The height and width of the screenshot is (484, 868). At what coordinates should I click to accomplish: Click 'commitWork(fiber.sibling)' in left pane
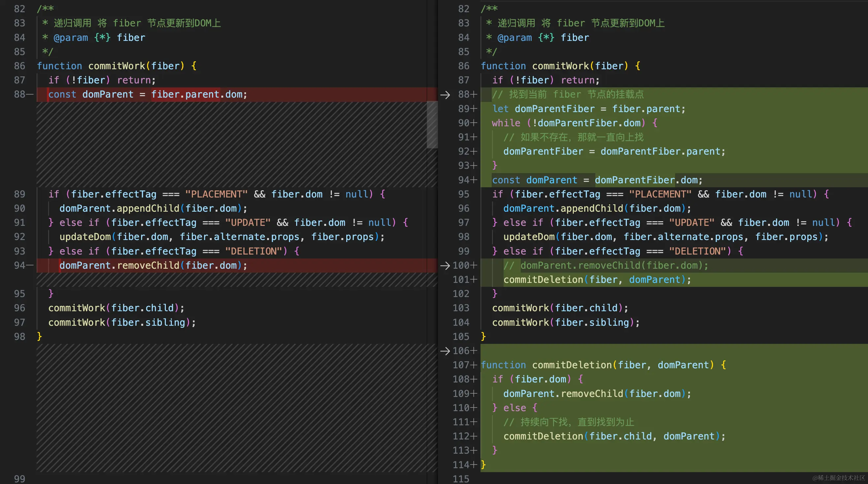click(122, 322)
